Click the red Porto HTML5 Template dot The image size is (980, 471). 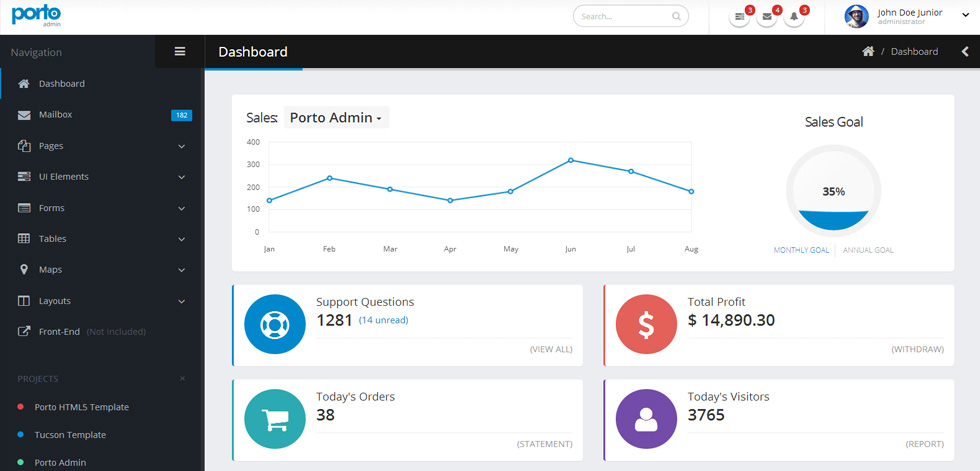pyautogui.click(x=21, y=407)
